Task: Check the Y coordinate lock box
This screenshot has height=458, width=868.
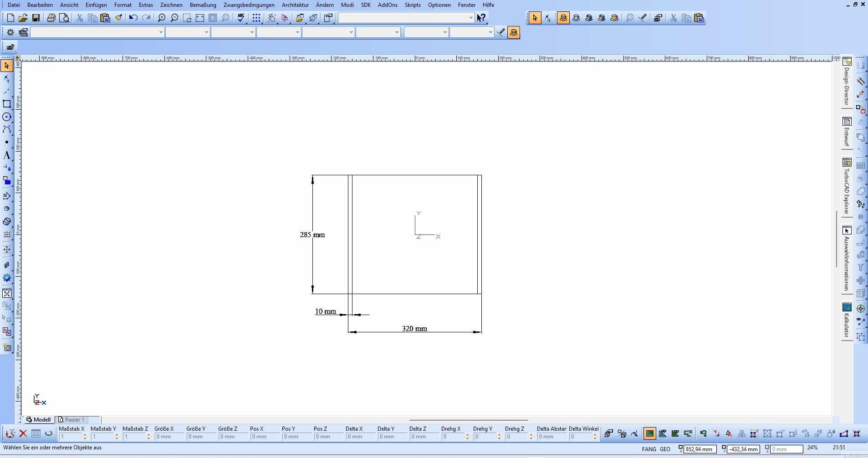Action: click(x=724, y=448)
